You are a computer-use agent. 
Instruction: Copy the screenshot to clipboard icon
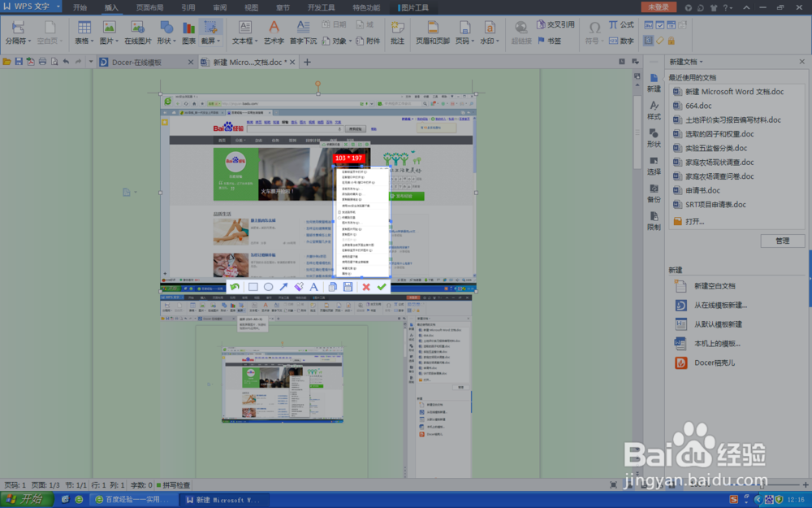333,287
